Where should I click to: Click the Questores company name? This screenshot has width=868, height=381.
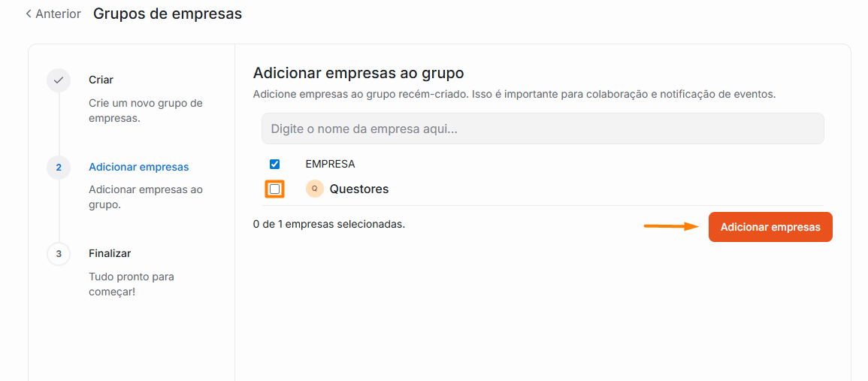[x=358, y=189]
